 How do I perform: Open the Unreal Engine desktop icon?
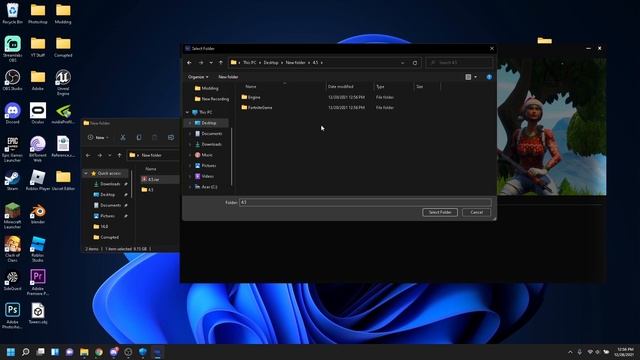tap(63, 82)
